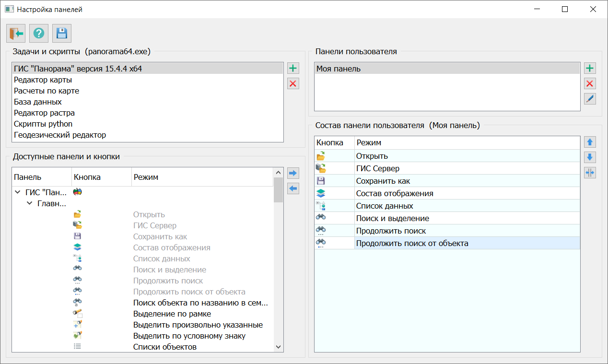Select Состав отображения row in user panel
Viewport: 608px width, 364px height.
394,193
